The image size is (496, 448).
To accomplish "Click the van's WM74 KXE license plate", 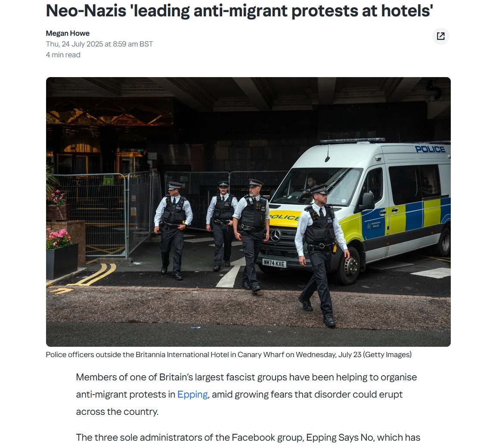I will click(274, 263).
